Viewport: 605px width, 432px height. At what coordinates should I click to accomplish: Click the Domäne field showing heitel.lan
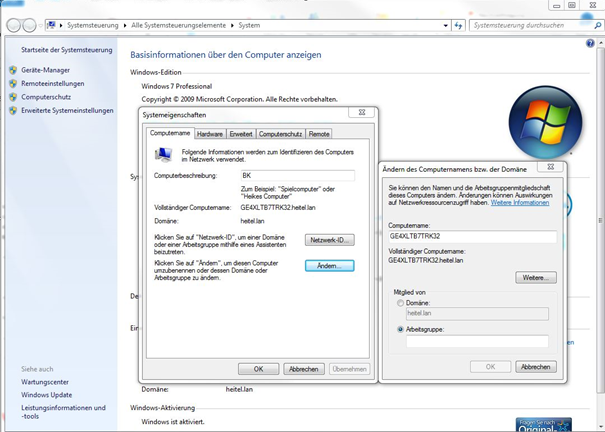click(477, 314)
